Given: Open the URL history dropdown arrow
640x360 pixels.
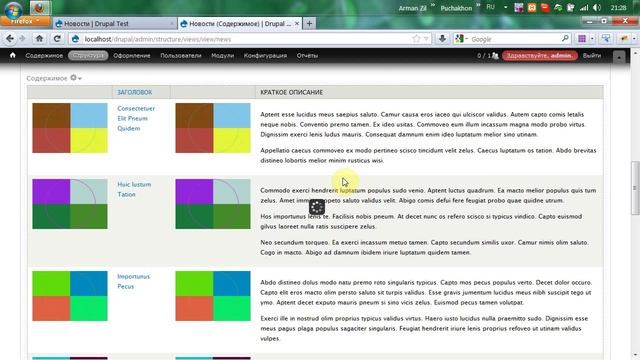Looking at the screenshot, I should 426,39.
